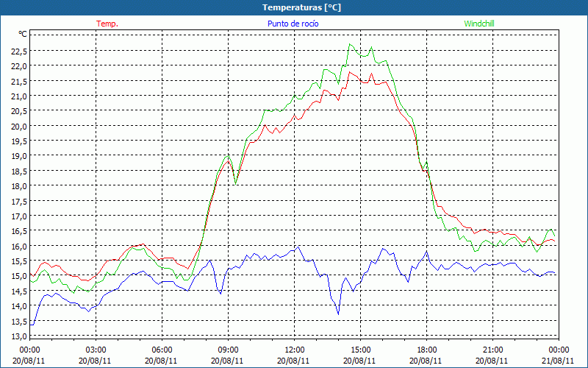The image size is (588, 368).
Task: Click the 17,0 y-axis value
Action: coord(19,216)
